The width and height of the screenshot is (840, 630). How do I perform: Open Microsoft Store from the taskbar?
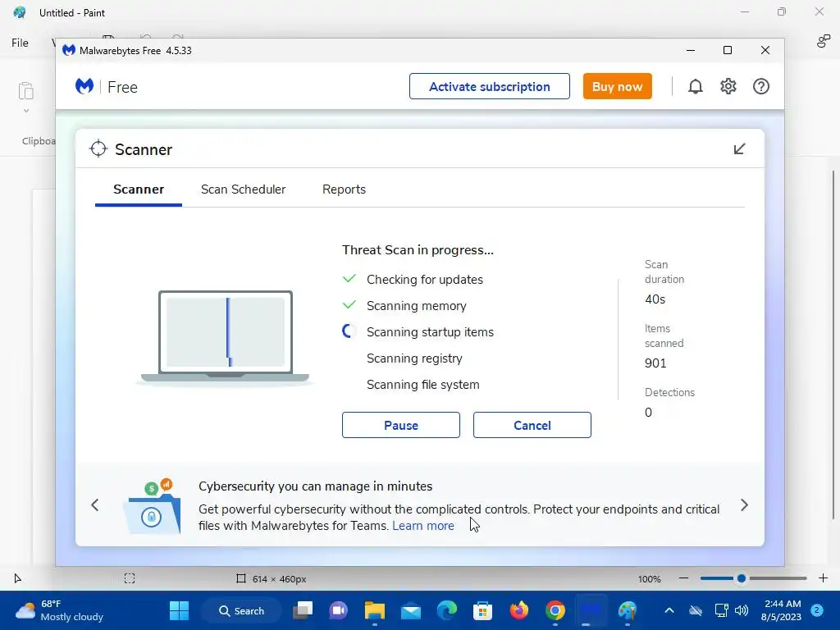(x=482, y=610)
